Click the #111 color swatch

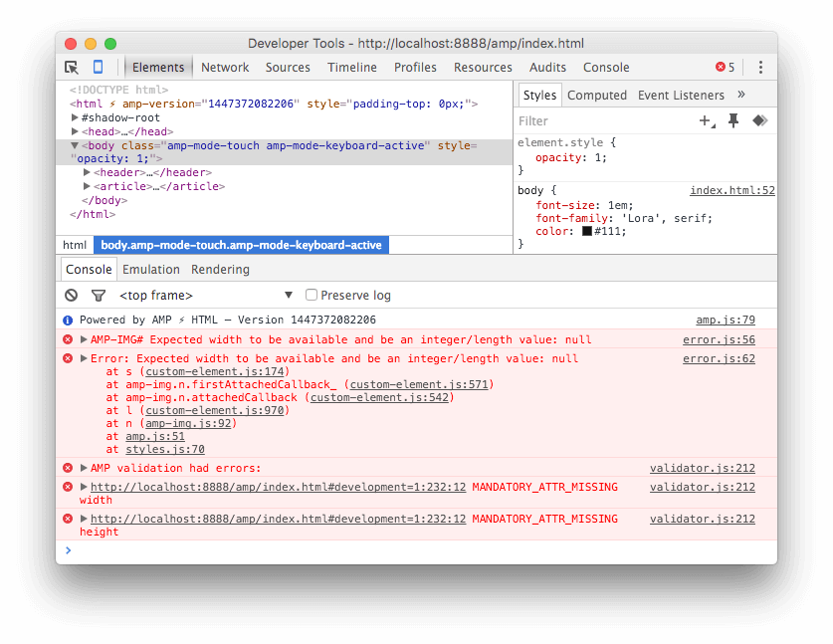point(586,231)
